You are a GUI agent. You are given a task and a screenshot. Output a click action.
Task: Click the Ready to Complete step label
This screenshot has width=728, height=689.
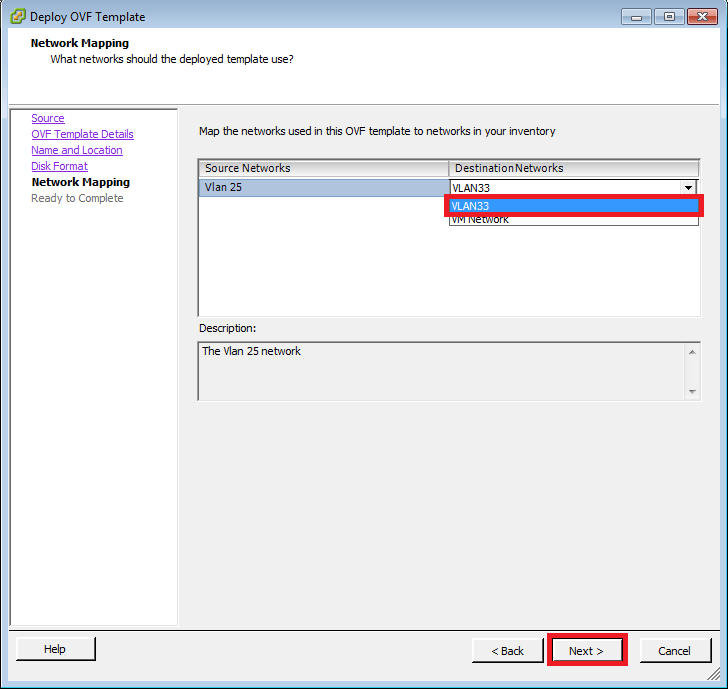(x=77, y=198)
